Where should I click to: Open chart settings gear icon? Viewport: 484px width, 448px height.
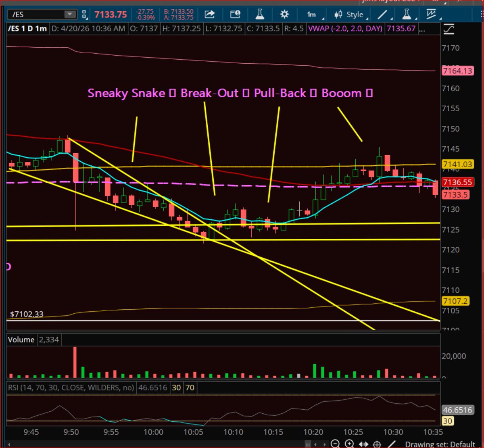[x=284, y=15]
